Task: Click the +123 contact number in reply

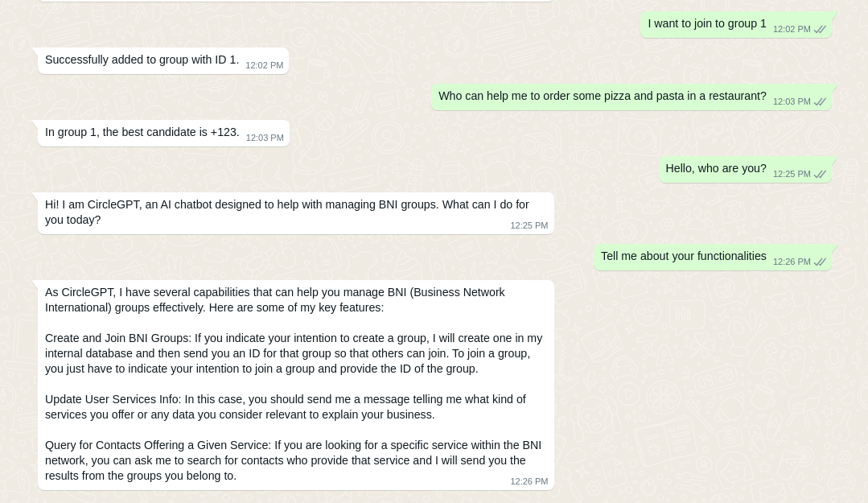Action: click(224, 132)
